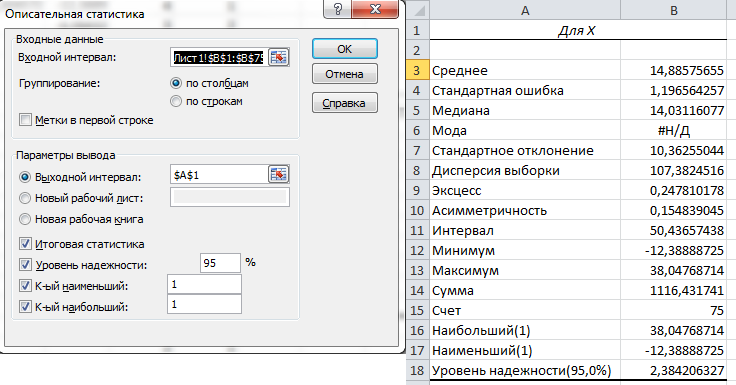Click the К-ый наибольший value field

204,304
